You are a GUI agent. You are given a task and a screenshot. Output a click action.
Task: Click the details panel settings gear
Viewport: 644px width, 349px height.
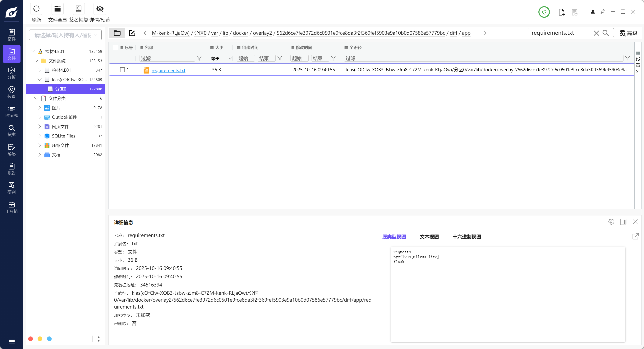tap(611, 222)
